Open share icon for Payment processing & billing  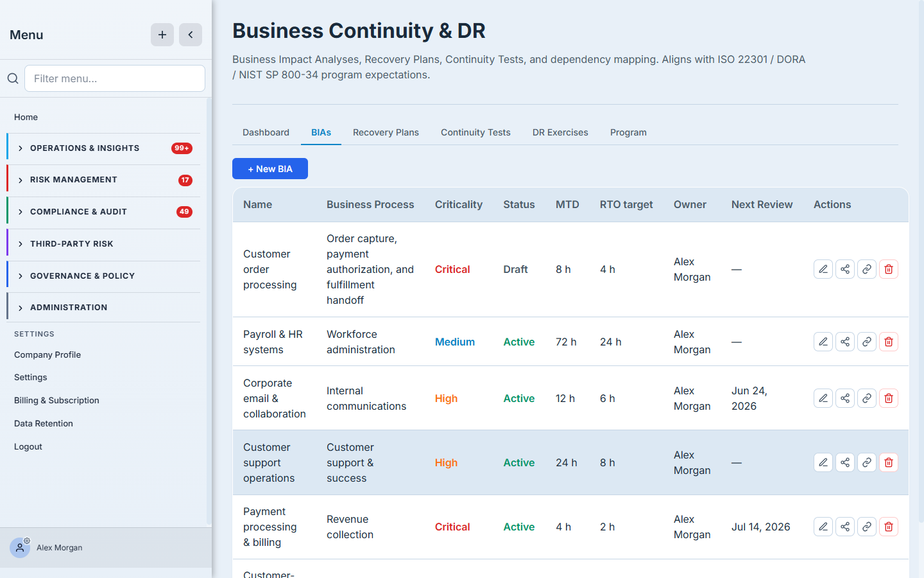pos(845,527)
